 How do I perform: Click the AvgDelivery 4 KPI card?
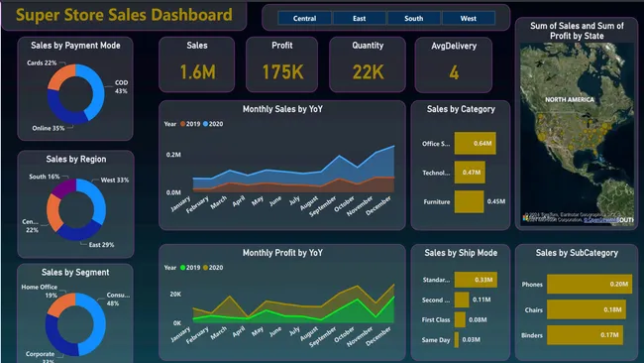(454, 64)
